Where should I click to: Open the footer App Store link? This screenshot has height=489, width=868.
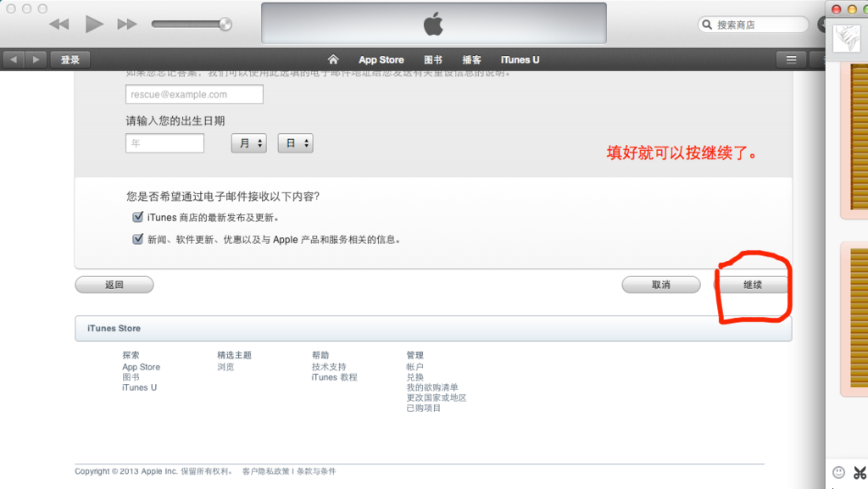pos(142,367)
